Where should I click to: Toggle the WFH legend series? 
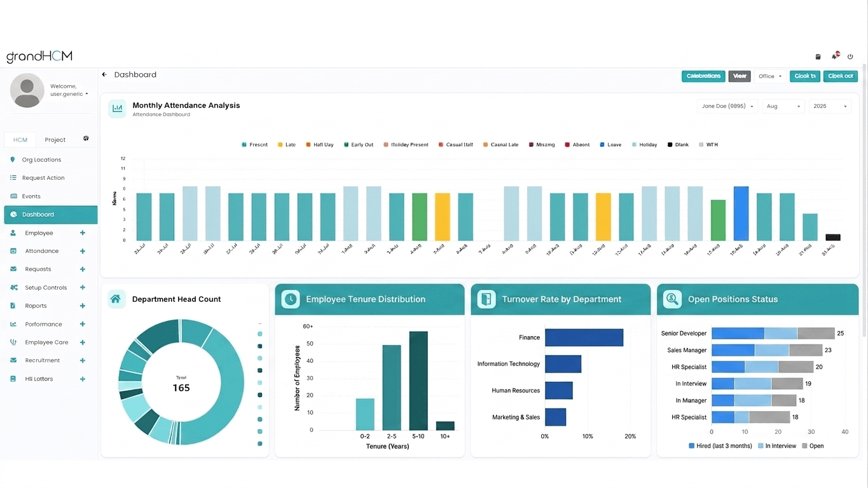[708, 145]
